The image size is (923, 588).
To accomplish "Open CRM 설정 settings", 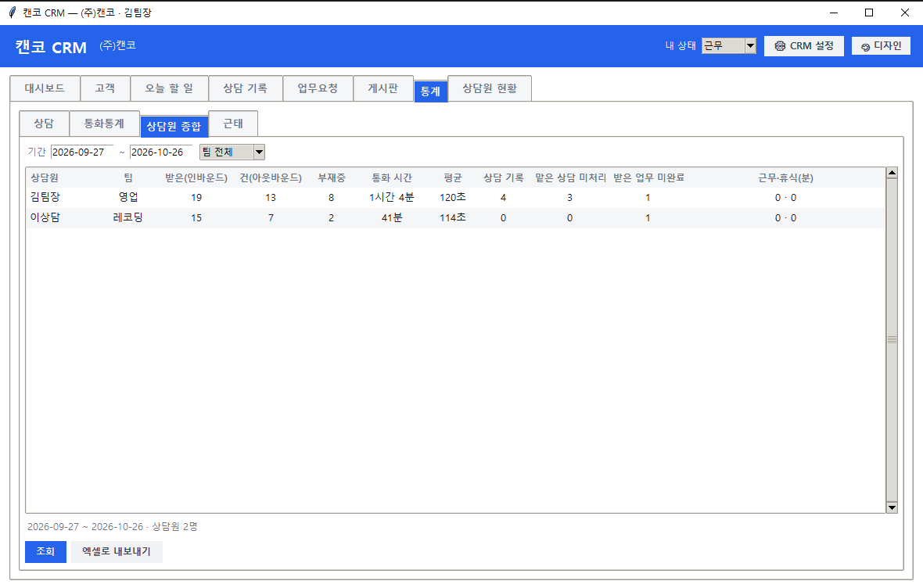I will [803, 46].
